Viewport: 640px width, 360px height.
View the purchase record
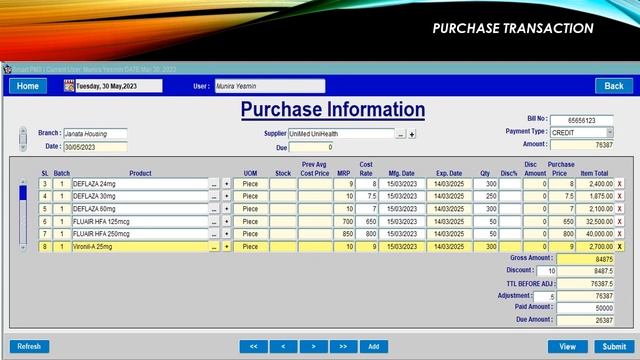568,347
